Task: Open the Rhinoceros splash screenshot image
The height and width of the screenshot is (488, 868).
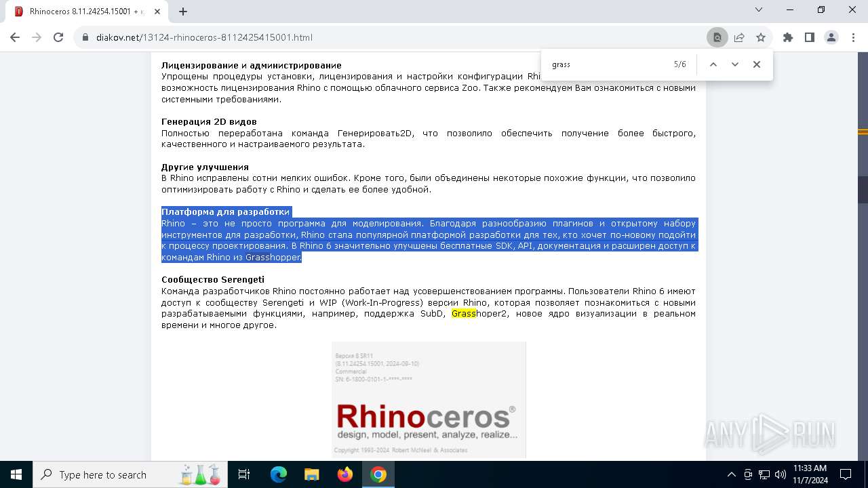Action: (429, 400)
